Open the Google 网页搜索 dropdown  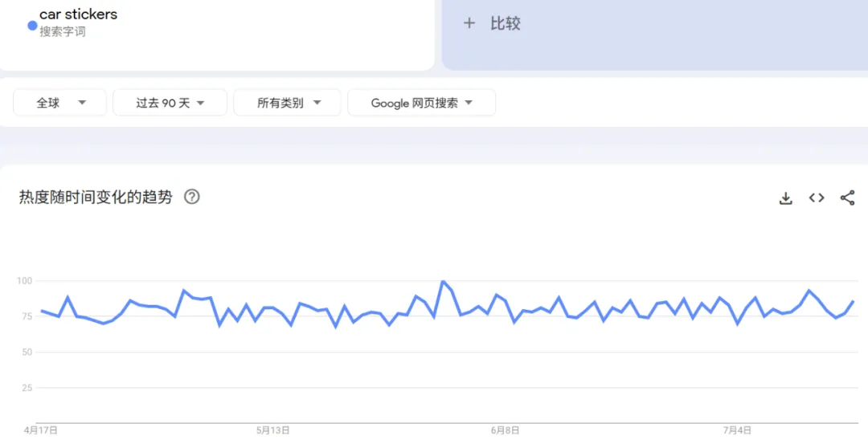(421, 103)
